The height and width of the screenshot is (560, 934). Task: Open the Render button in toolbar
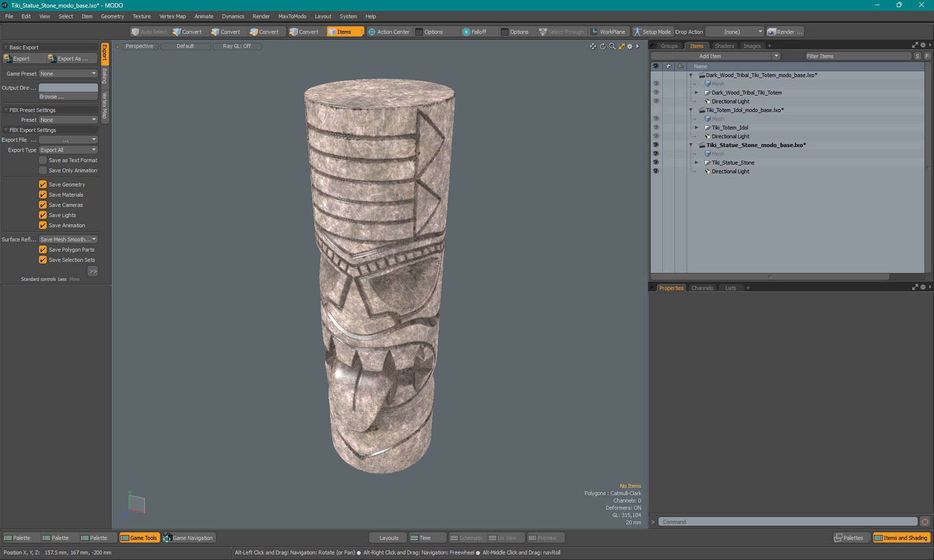coord(785,32)
